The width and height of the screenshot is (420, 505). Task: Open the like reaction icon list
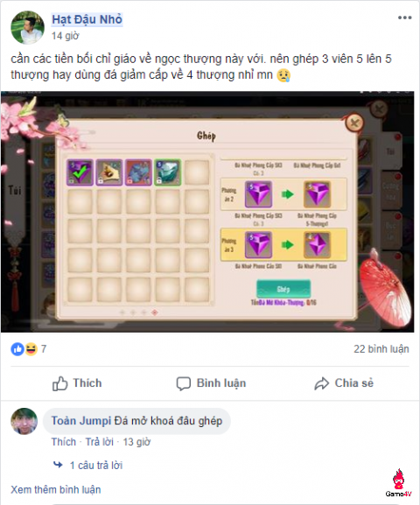(17, 349)
